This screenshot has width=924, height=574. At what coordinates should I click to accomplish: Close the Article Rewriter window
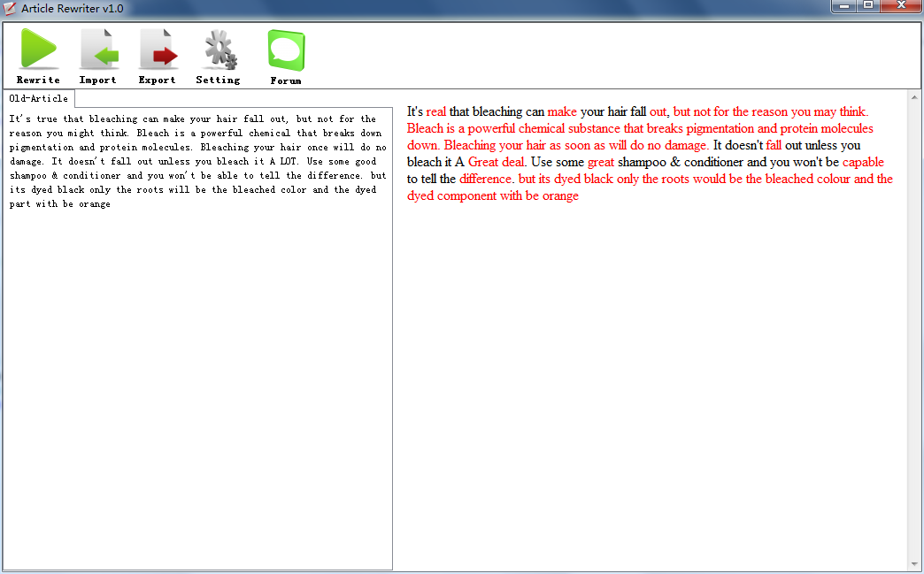click(x=901, y=6)
